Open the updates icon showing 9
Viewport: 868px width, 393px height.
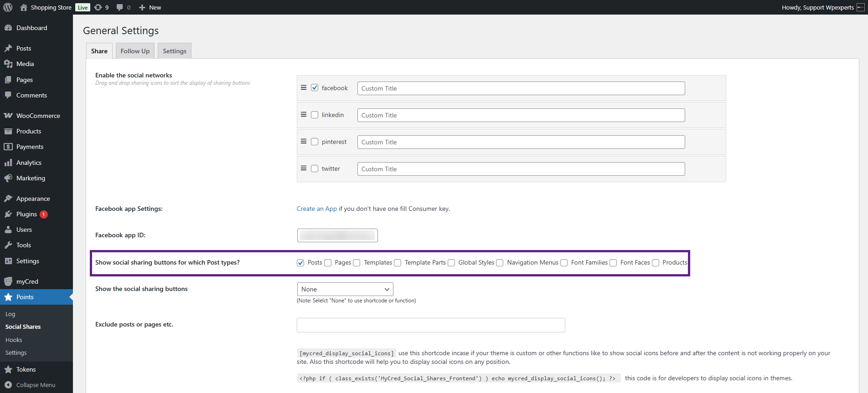[x=101, y=7]
